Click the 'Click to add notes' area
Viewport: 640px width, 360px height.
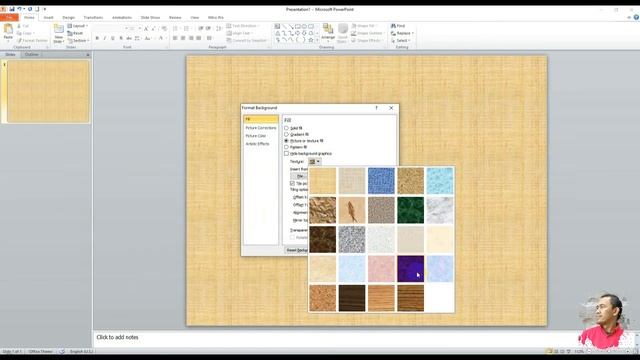pos(118,338)
